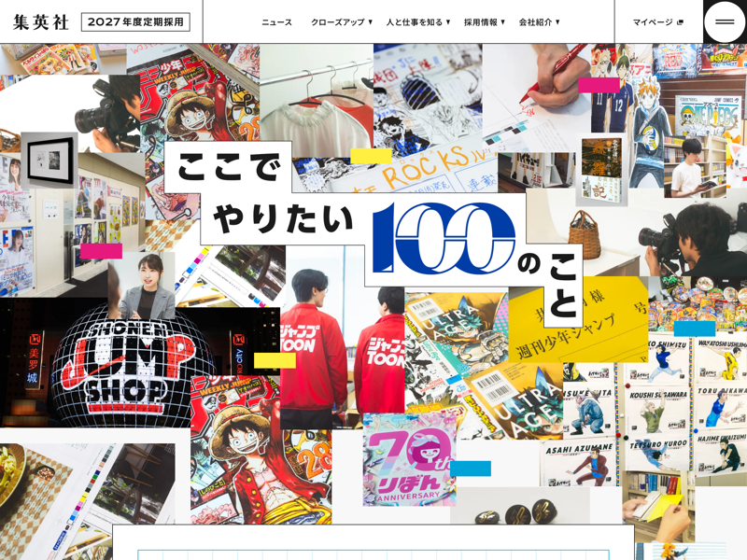Expand the 採用情報 dropdown

[484, 21]
